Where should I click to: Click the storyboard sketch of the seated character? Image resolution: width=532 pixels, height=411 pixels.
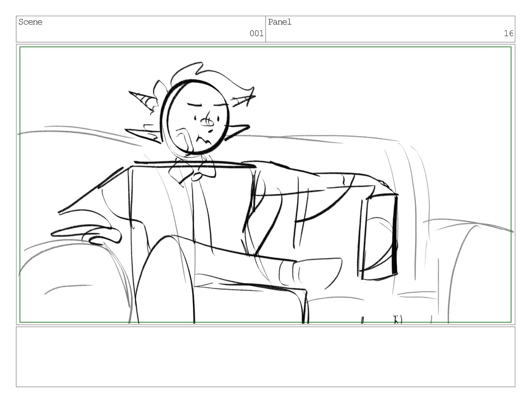pos(265,185)
